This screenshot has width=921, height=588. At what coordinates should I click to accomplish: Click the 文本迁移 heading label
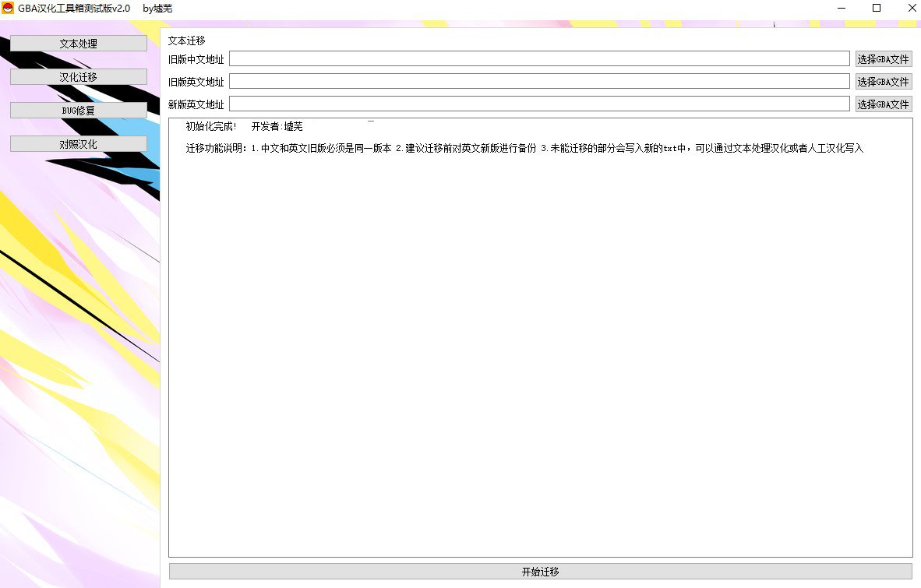187,40
